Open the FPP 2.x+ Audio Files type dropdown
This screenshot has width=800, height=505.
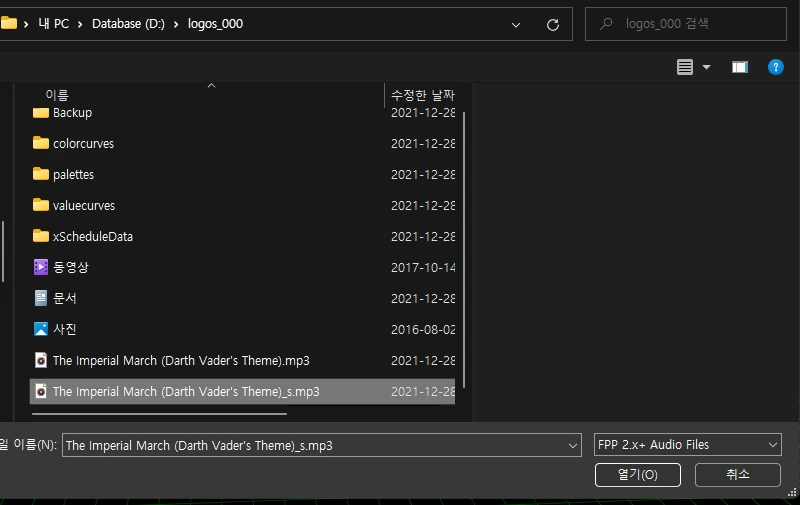click(687, 445)
